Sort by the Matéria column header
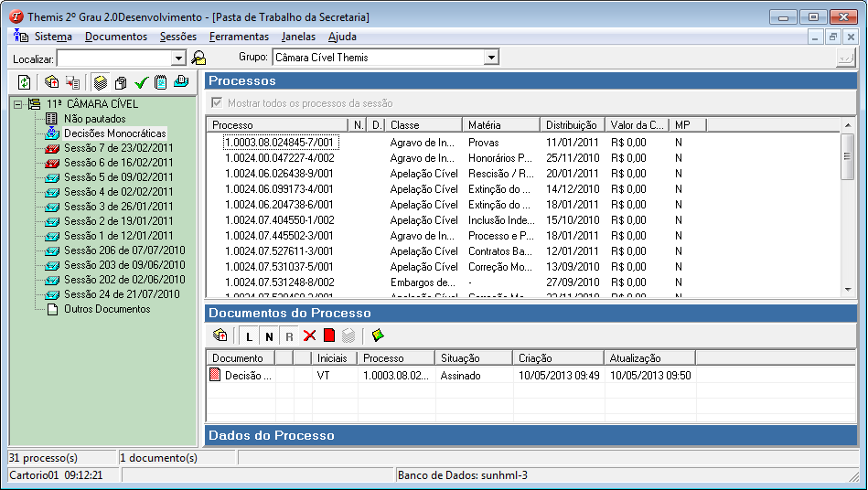Image resolution: width=868 pixels, height=490 pixels. [x=501, y=125]
